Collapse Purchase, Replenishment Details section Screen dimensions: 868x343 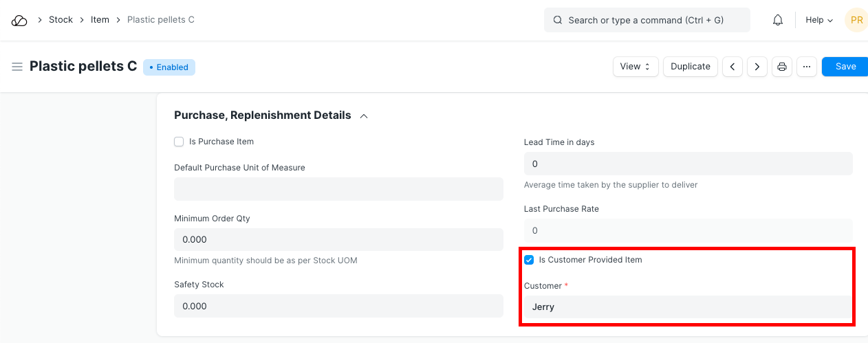pos(364,115)
